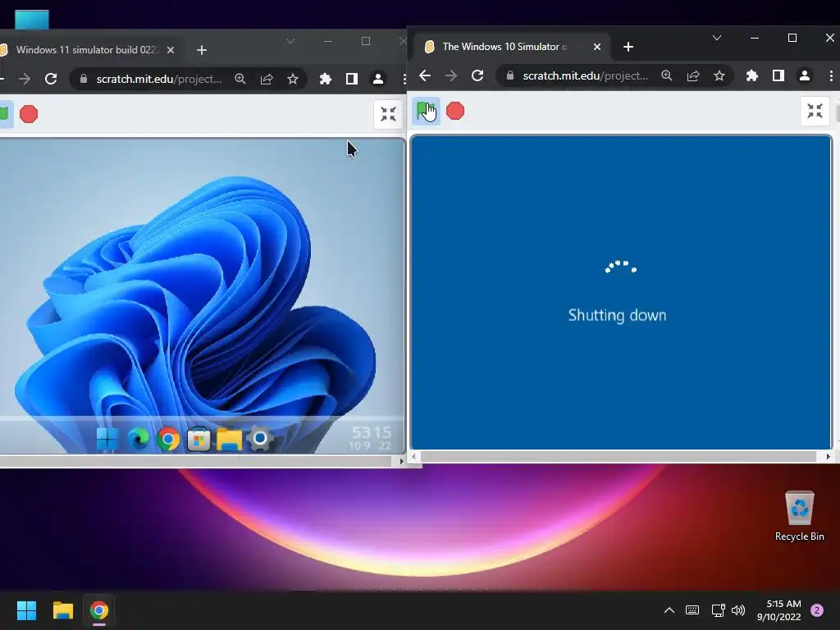Image resolution: width=840 pixels, height=630 pixels.
Task: Reload the Windows 11 simulator page
Action: [x=51, y=79]
